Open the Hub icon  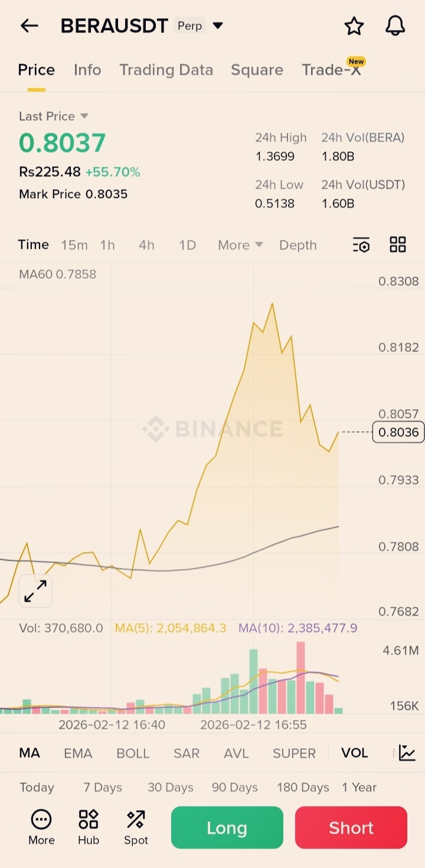click(89, 827)
